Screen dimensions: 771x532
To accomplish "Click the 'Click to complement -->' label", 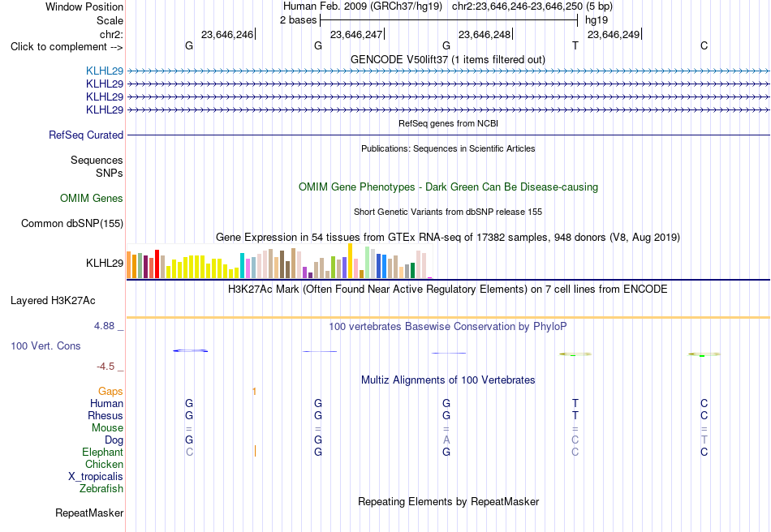I will click(67, 47).
